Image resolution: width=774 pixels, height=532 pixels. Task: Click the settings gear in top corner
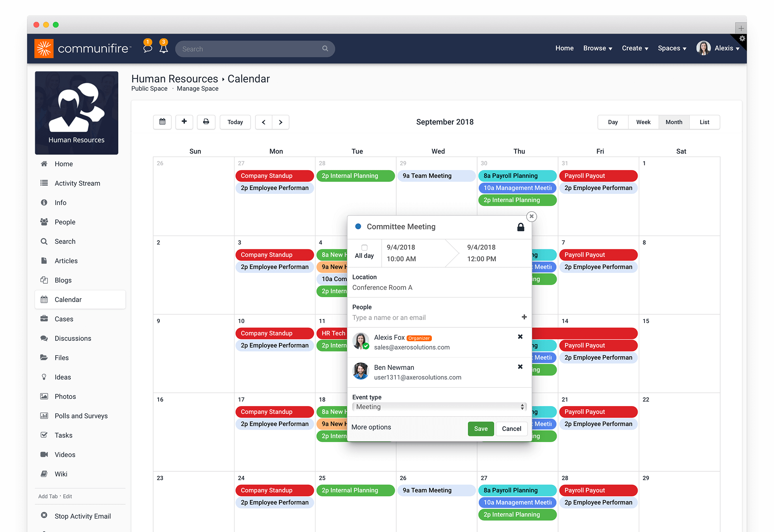tap(742, 38)
